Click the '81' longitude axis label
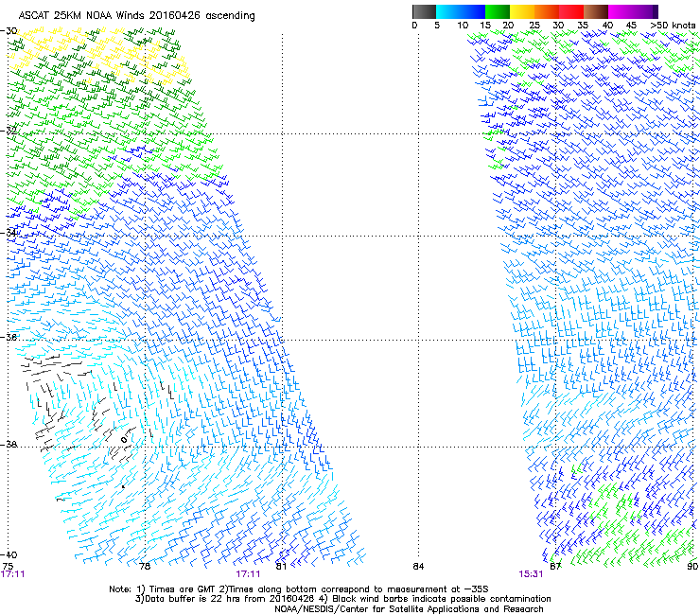The width and height of the screenshot is (700, 615). tap(281, 567)
